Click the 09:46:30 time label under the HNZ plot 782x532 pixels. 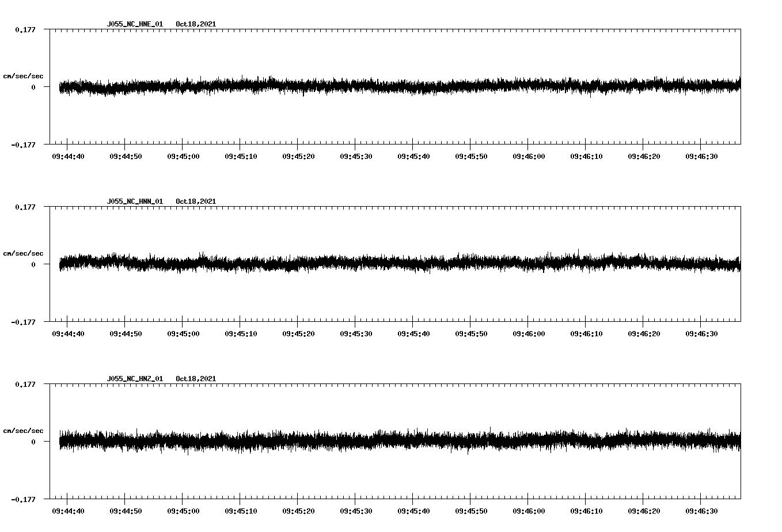click(701, 511)
